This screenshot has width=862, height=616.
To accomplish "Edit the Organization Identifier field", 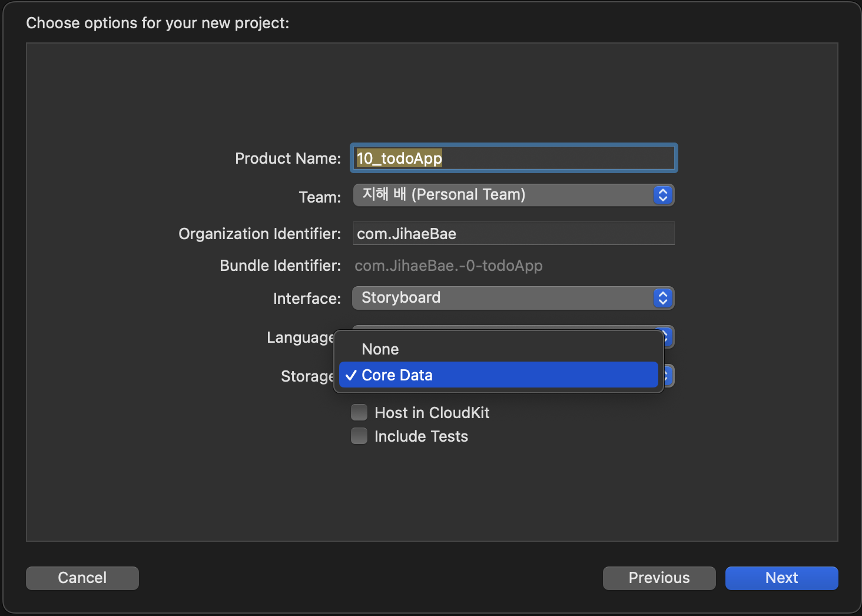I will click(x=513, y=233).
